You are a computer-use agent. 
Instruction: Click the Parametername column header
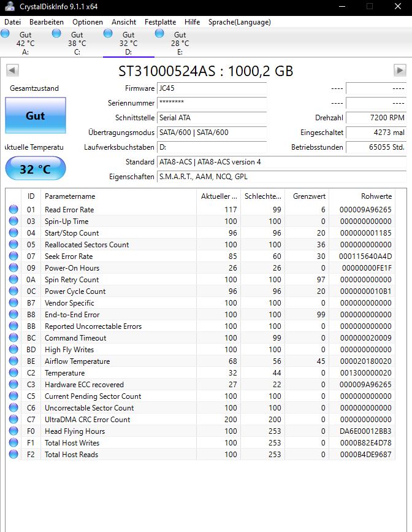click(118, 196)
